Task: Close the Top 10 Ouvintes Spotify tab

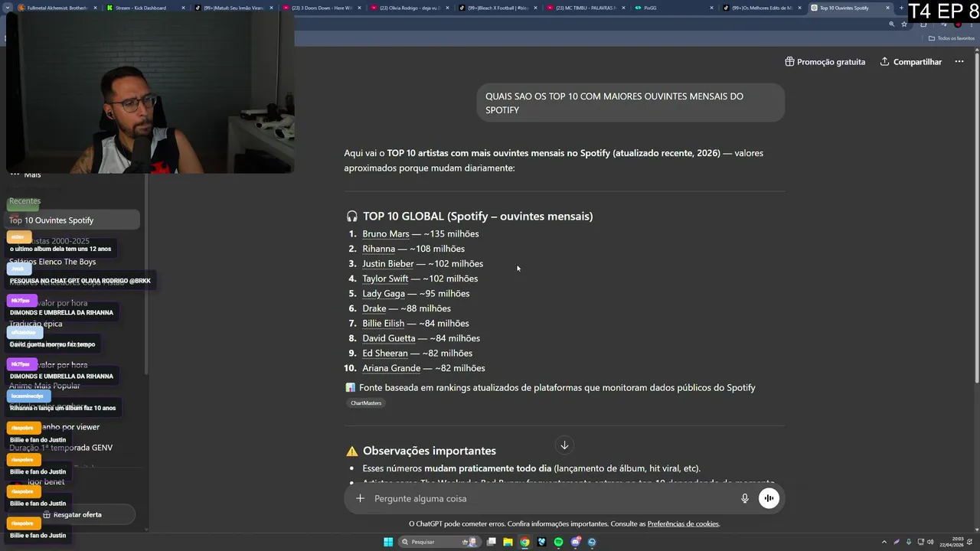Action: click(887, 8)
